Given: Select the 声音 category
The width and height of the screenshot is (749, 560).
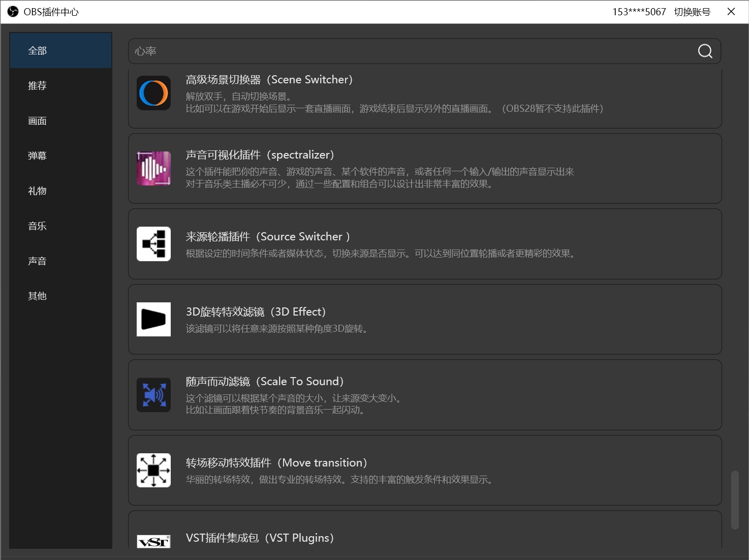Looking at the screenshot, I should coord(60,261).
